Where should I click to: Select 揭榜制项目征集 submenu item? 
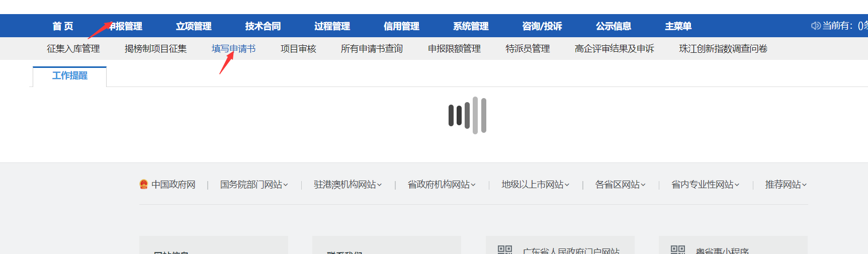click(x=156, y=49)
